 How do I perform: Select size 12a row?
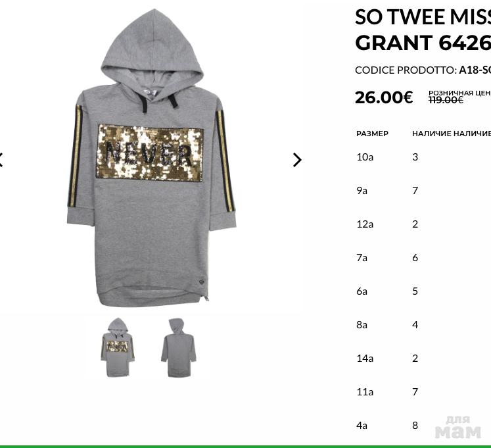pos(423,224)
